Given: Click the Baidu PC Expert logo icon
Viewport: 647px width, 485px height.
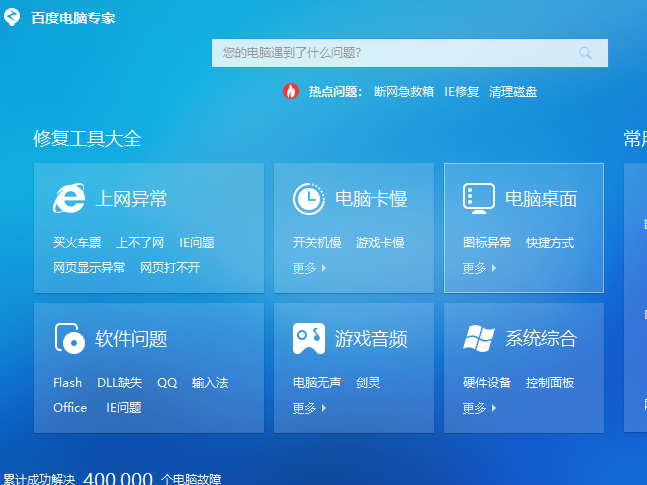Looking at the screenshot, I should click(x=12, y=17).
